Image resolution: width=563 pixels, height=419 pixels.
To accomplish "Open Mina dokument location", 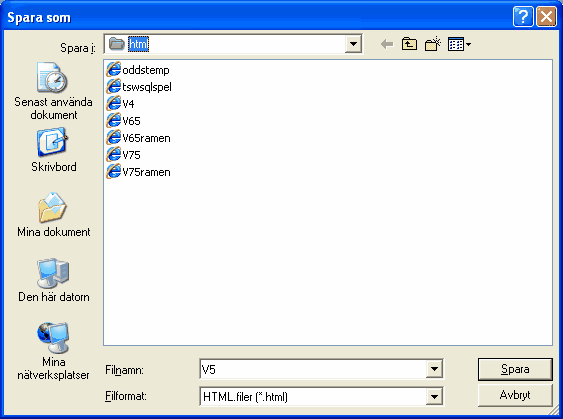I will click(x=53, y=215).
